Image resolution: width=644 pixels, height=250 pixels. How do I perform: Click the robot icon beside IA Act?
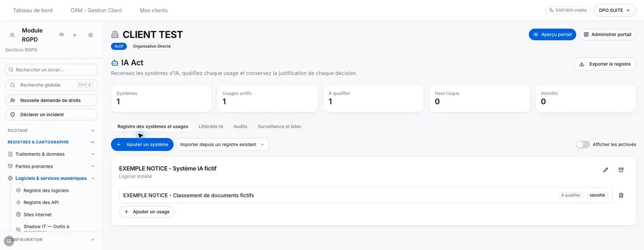[115, 62]
